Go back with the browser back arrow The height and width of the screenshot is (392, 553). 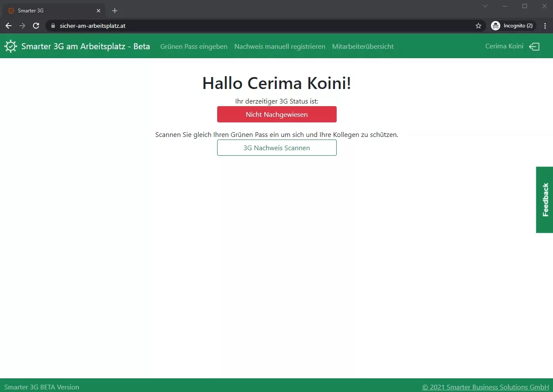[x=9, y=26]
